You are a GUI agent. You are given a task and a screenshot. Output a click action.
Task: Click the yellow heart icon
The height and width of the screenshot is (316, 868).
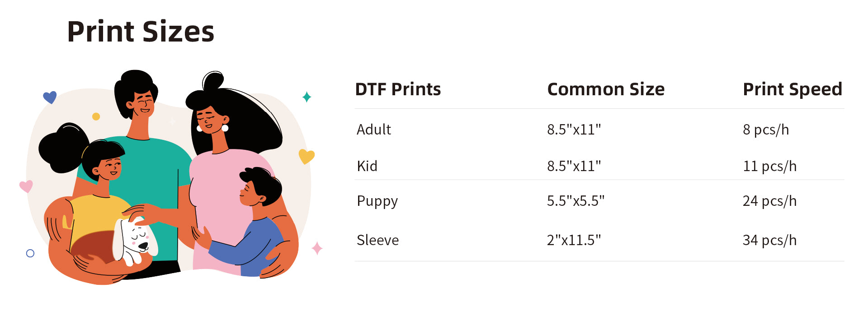307,156
